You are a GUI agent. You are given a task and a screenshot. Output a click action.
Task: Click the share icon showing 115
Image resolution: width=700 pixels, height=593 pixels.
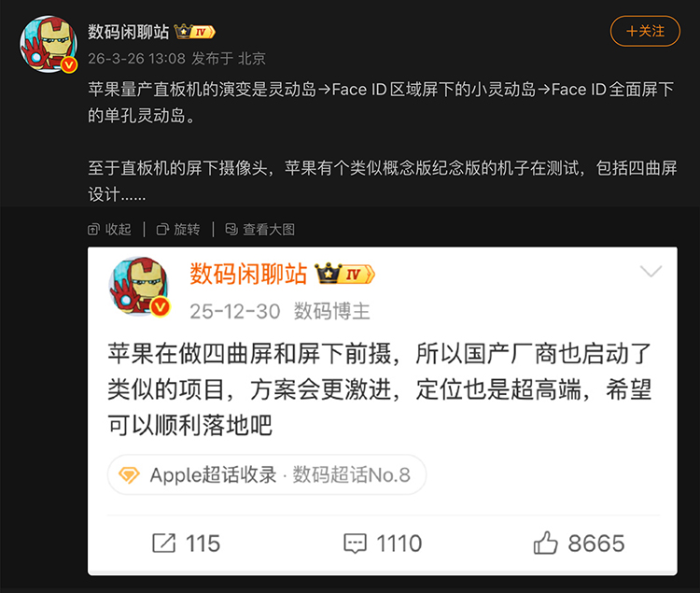pos(164,543)
